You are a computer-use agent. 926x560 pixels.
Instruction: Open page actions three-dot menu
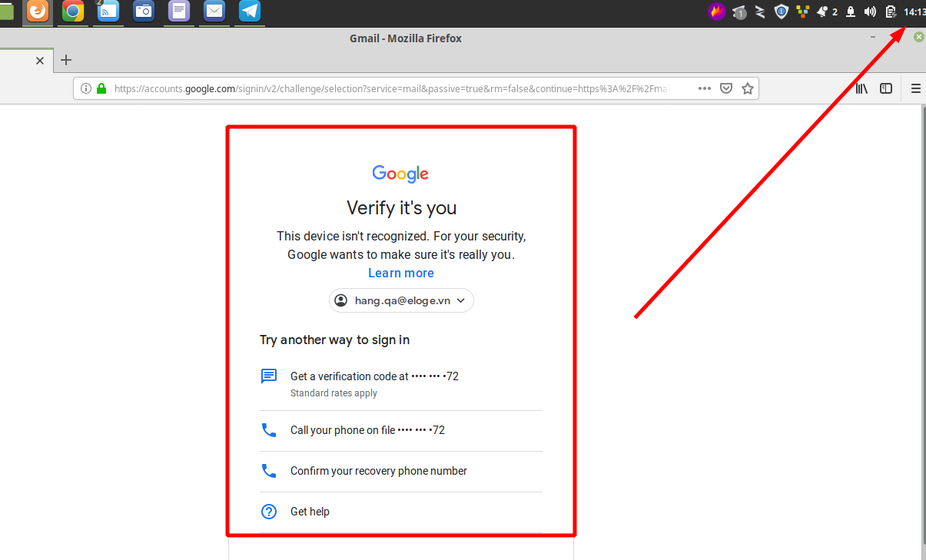pos(705,88)
